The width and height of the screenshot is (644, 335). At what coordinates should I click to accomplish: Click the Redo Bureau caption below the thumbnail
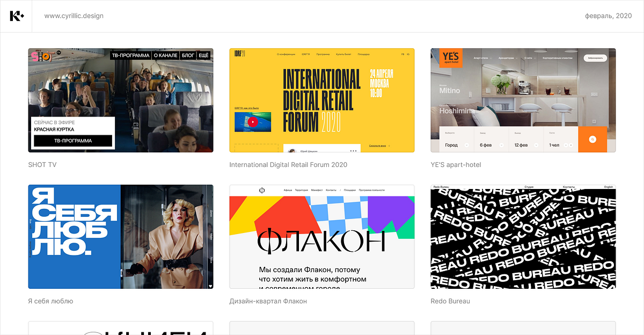(450, 301)
